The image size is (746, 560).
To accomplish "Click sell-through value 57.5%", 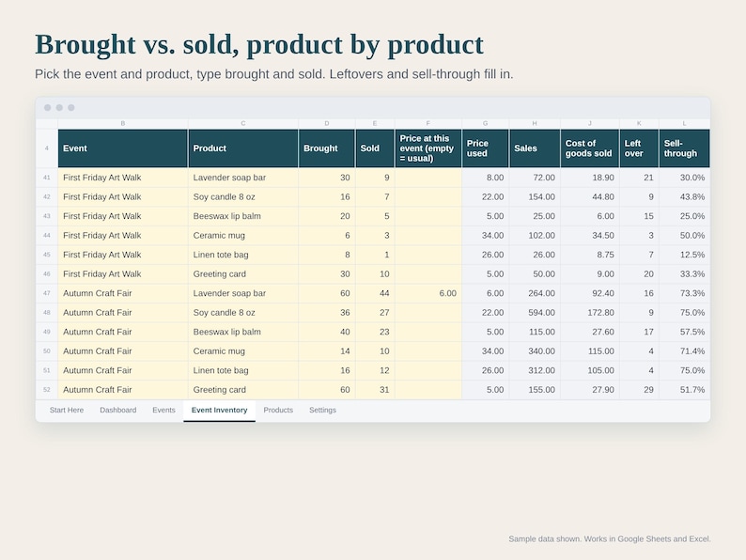I will (692, 332).
